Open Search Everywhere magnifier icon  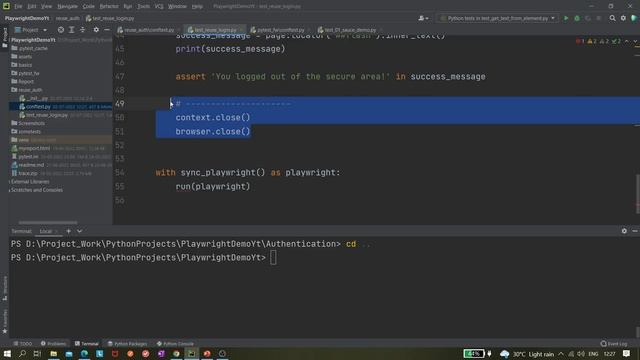(612, 18)
